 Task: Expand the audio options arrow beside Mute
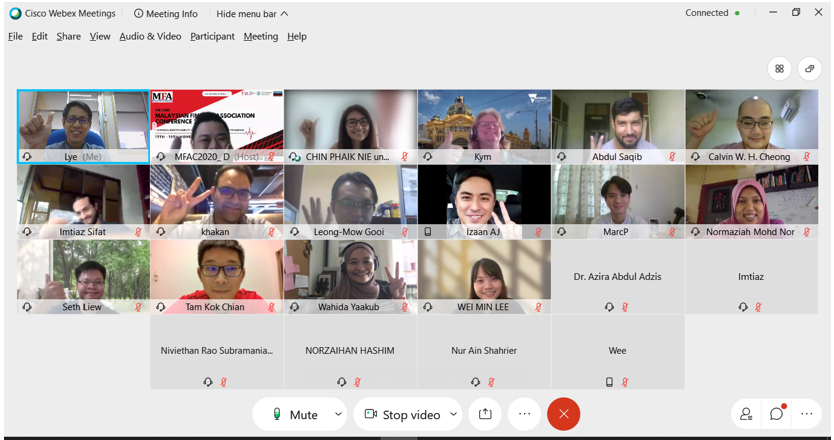click(338, 414)
